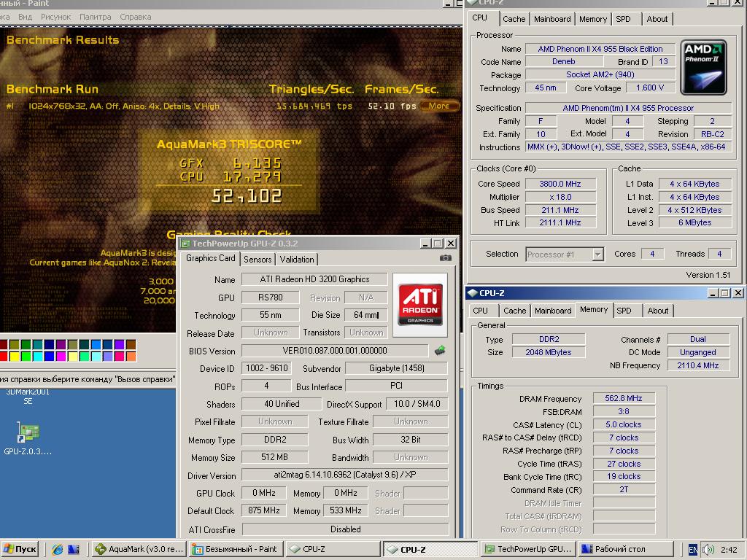Click the GPU-Z screenshot camera icon
Viewport: 747px width, 560px height.
(x=445, y=258)
